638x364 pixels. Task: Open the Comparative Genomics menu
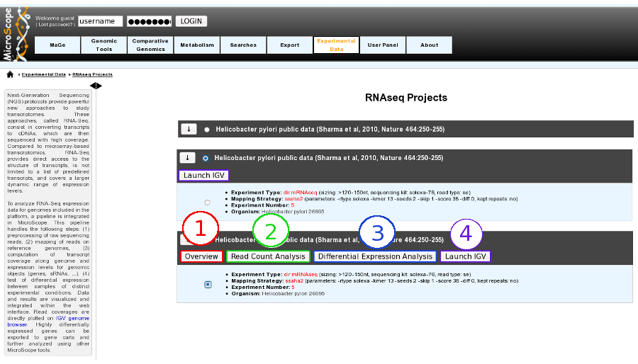pyautogui.click(x=150, y=45)
